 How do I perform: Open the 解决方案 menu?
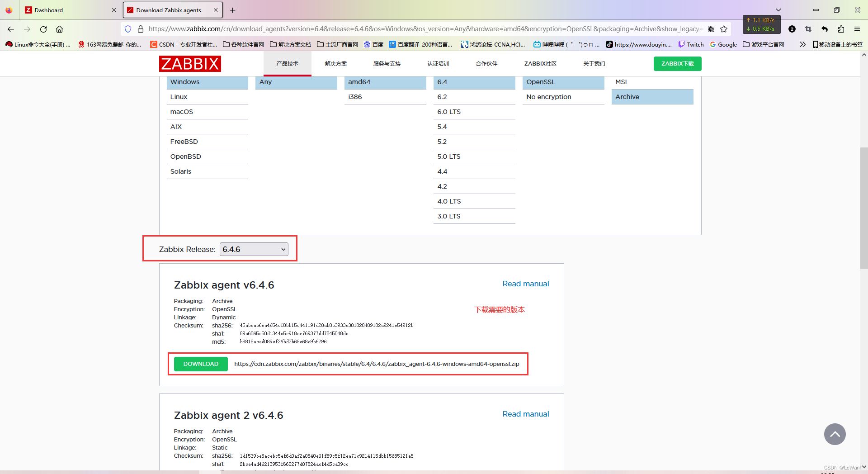tap(336, 64)
